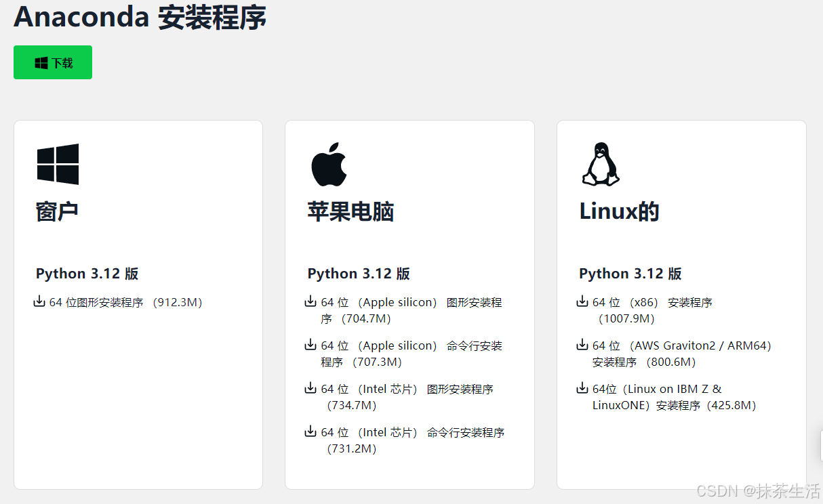
Task: Click the 窗户 heading
Action: point(58,211)
